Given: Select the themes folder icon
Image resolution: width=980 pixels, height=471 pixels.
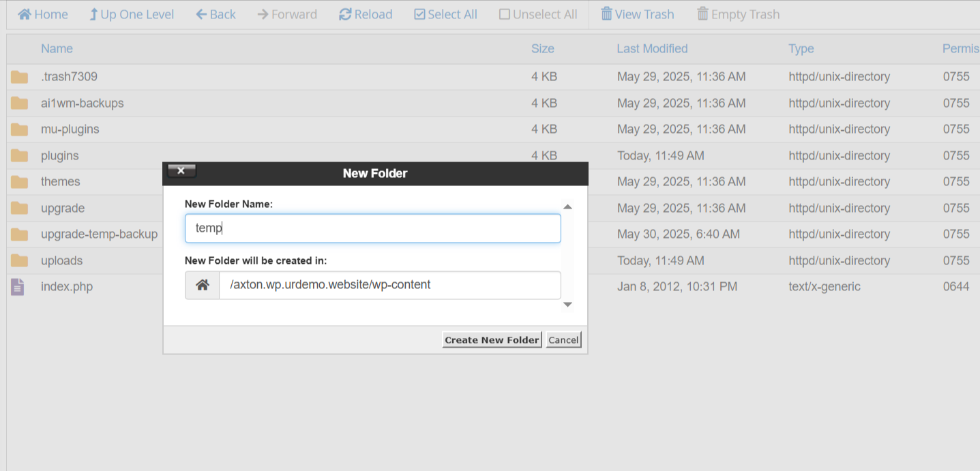Looking at the screenshot, I should point(19,182).
